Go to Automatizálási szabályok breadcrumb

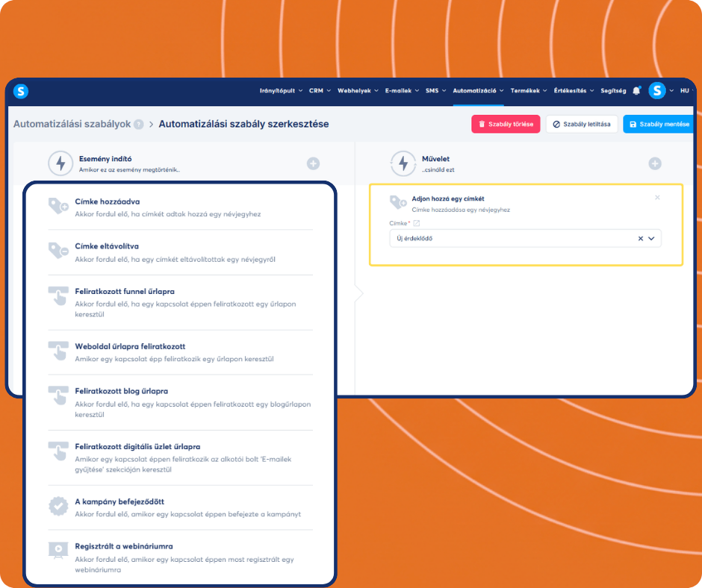point(72,124)
